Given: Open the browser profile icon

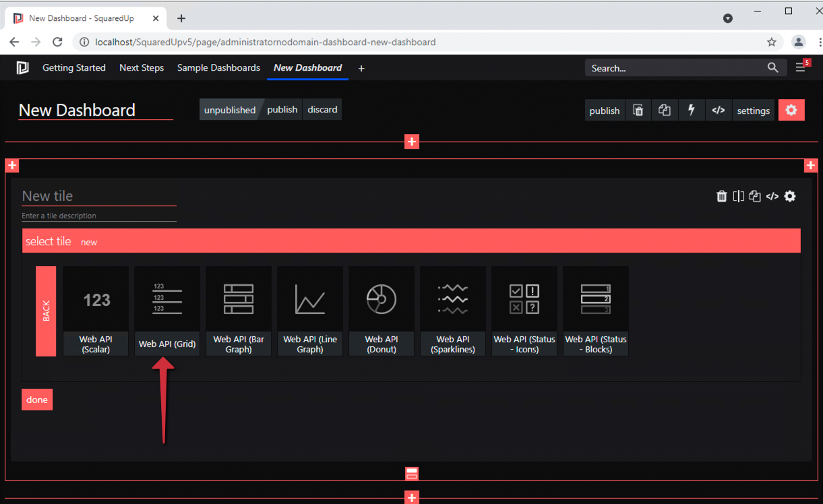Looking at the screenshot, I should [x=798, y=42].
